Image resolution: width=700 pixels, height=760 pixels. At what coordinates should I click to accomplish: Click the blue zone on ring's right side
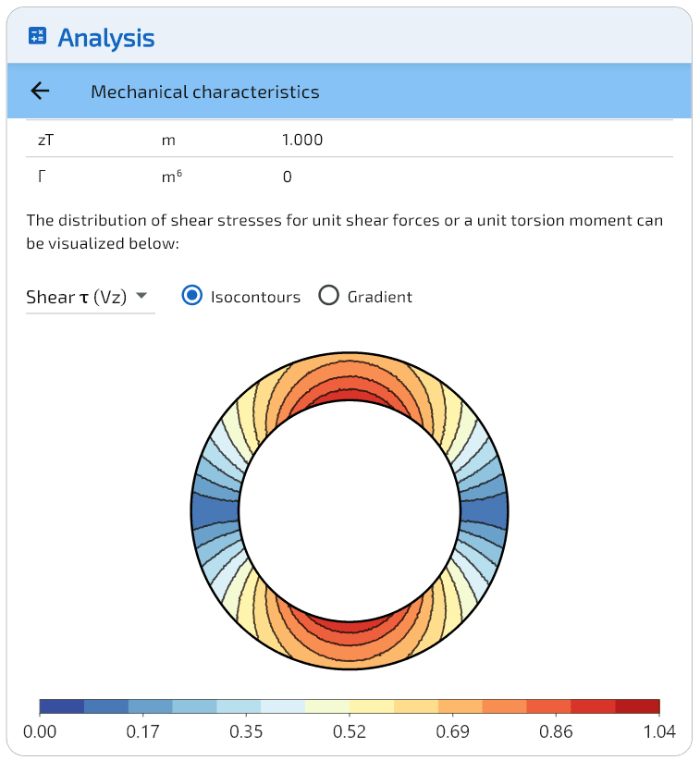[x=484, y=511]
